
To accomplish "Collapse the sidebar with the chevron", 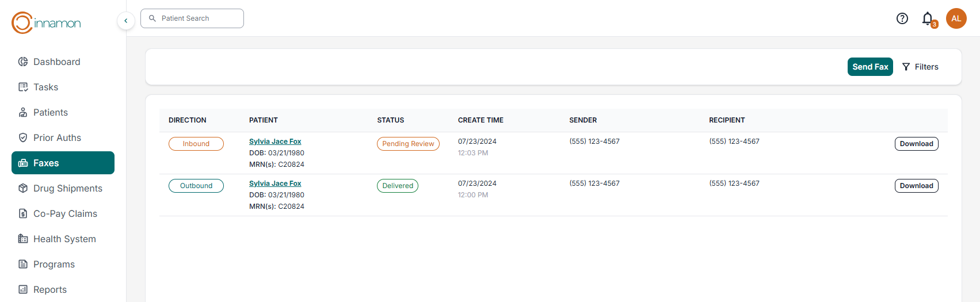I will (x=126, y=21).
